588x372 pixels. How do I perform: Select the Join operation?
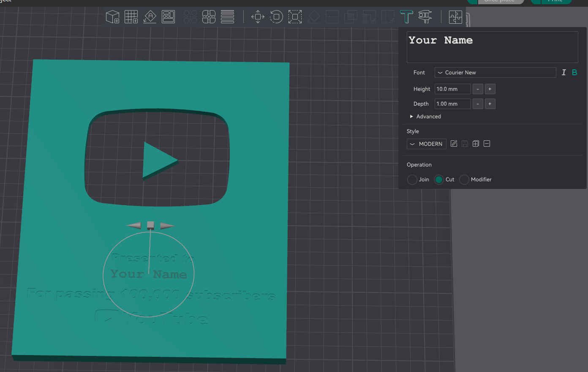[412, 180]
